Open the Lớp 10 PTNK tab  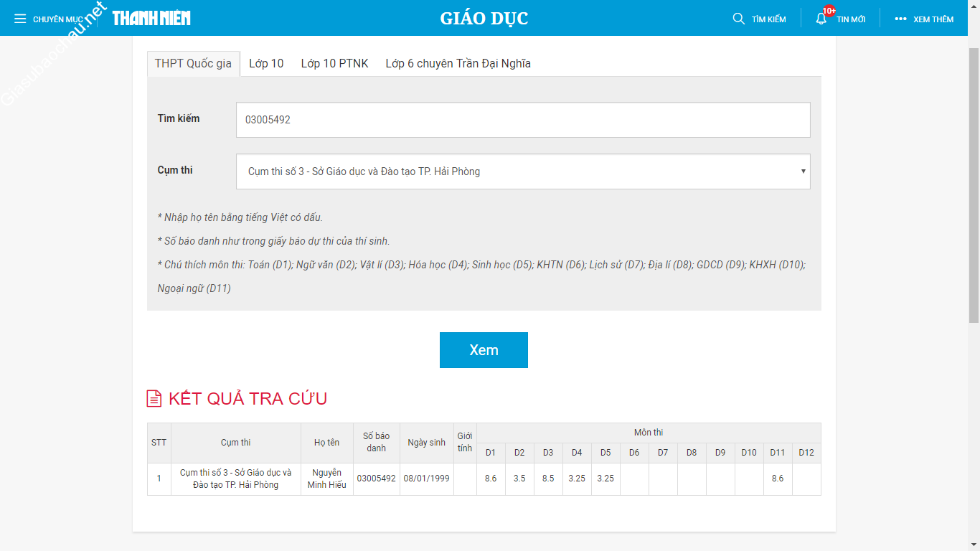pyautogui.click(x=334, y=64)
